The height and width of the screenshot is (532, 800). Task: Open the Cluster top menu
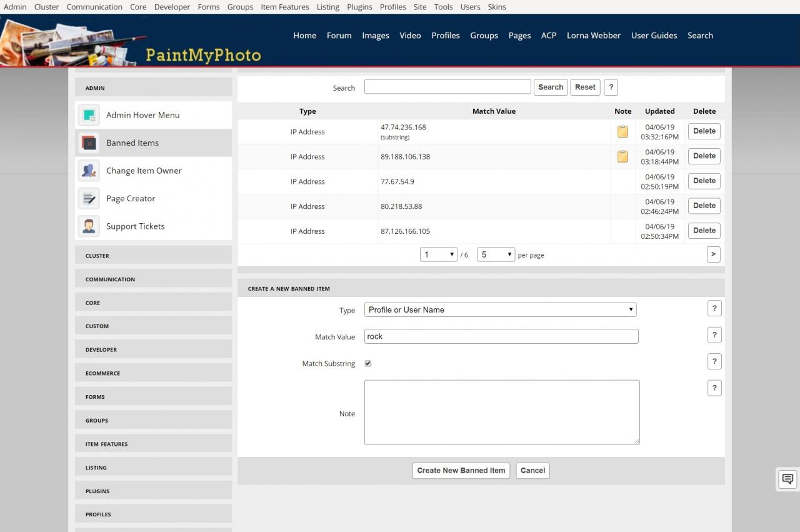pos(46,7)
